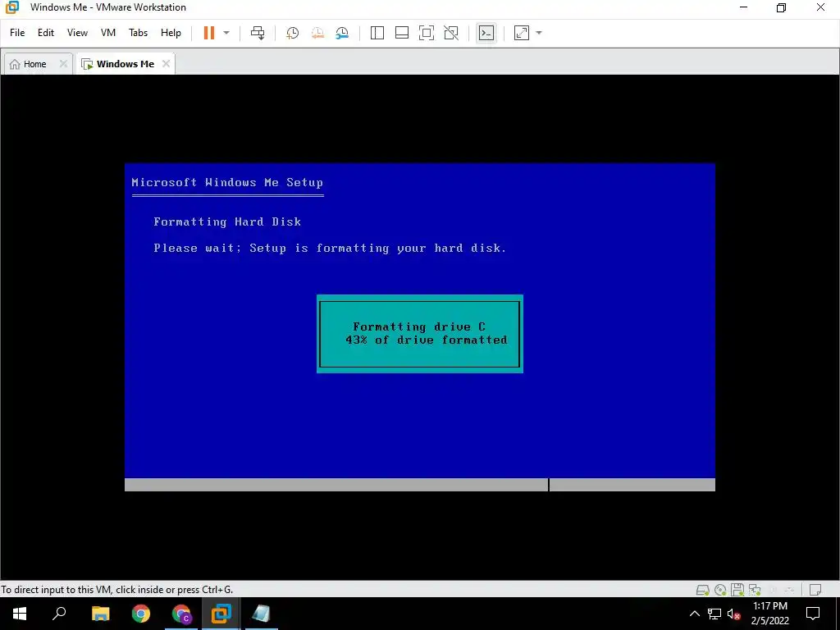Open the VM menu
Screen dimensions: 840x630
click(x=108, y=33)
